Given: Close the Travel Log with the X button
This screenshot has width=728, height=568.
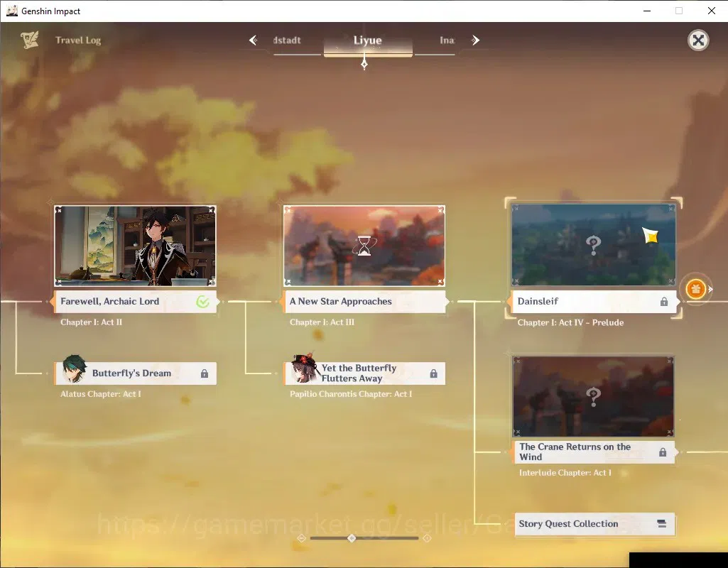Looking at the screenshot, I should (698, 40).
